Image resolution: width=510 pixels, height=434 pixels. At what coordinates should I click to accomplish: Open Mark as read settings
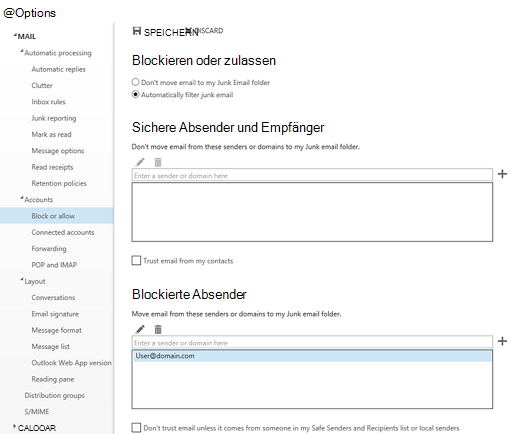coord(51,135)
